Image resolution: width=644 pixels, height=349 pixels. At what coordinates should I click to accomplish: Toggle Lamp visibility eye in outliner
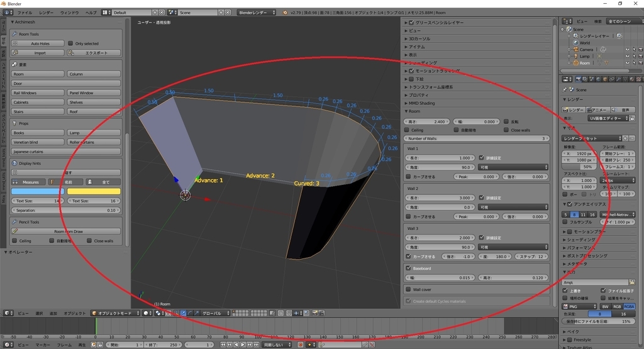tap(627, 56)
